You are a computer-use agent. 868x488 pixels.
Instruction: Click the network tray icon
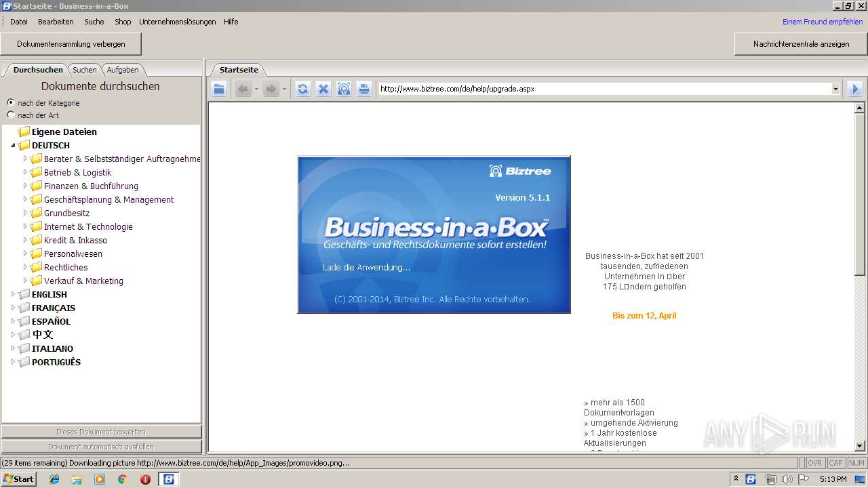[770, 479]
